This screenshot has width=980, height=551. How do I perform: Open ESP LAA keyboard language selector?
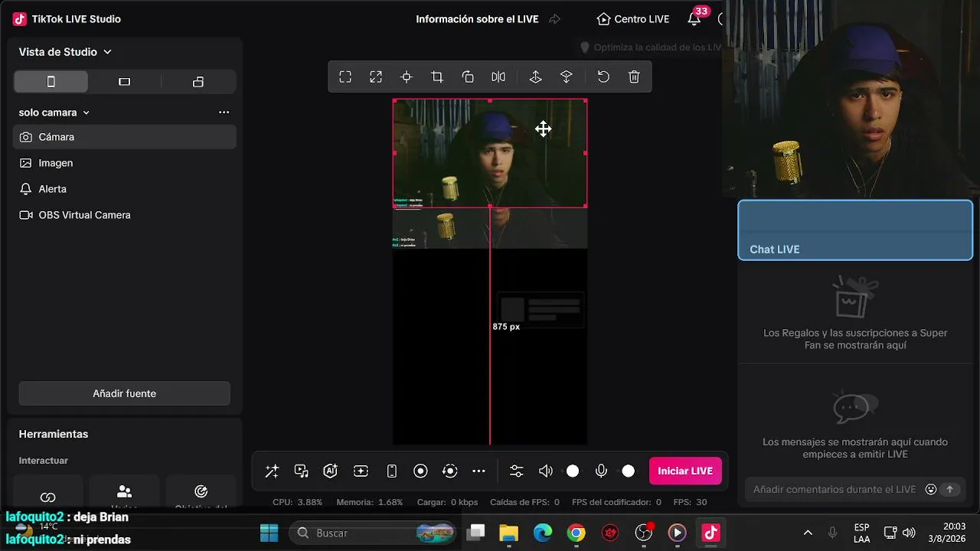coord(861,533)
